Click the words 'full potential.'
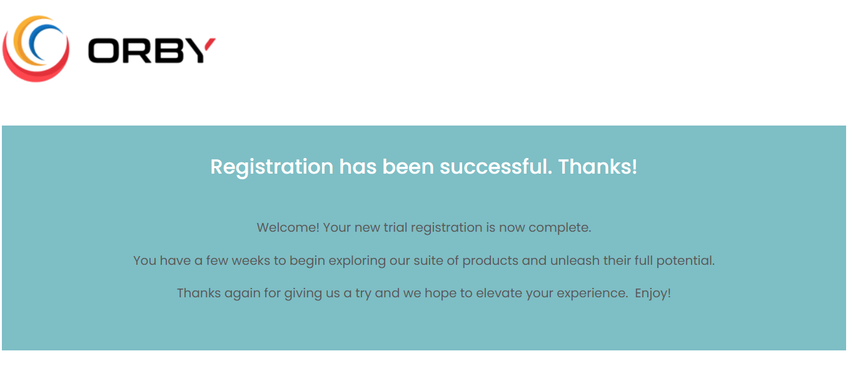Image resolution: width=868 pixels, height=376 pixels. click(675, 260)
